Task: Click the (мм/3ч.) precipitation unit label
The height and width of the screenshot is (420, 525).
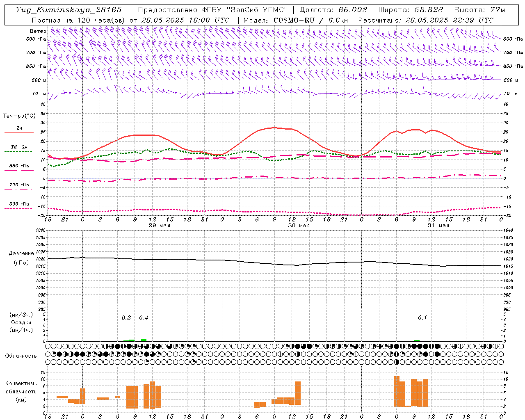Action: pyautogui.click(x=21, y=315)
